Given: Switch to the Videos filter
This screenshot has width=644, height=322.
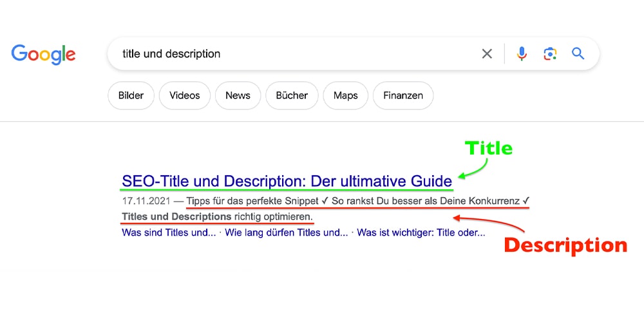Looking at the screenshot, I should tap(185, 96).
